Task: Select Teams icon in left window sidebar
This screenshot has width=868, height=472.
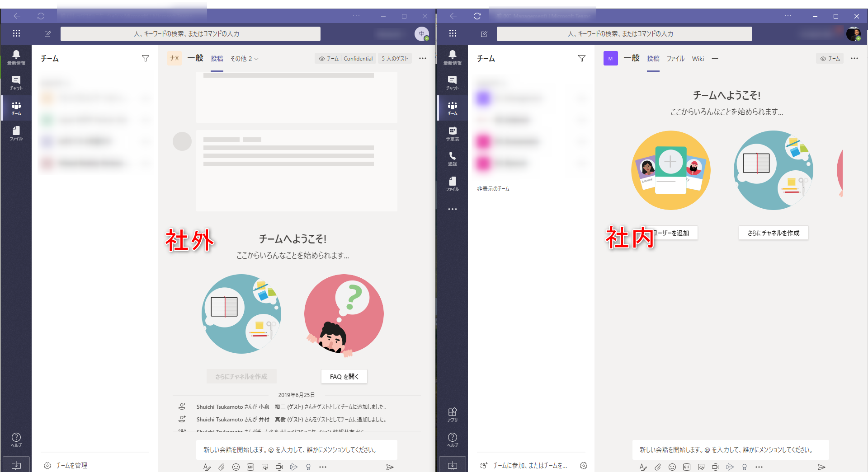Action: point(16,108)
